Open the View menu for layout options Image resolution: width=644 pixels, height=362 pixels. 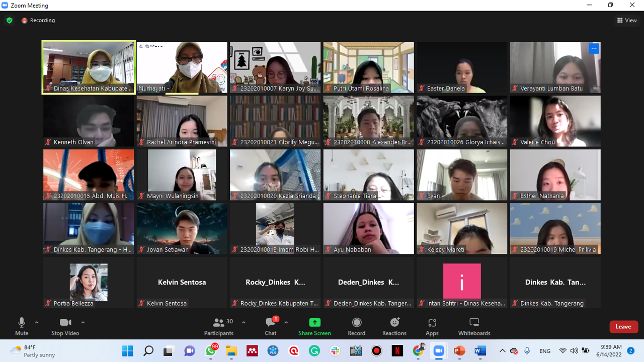point(627,21)
